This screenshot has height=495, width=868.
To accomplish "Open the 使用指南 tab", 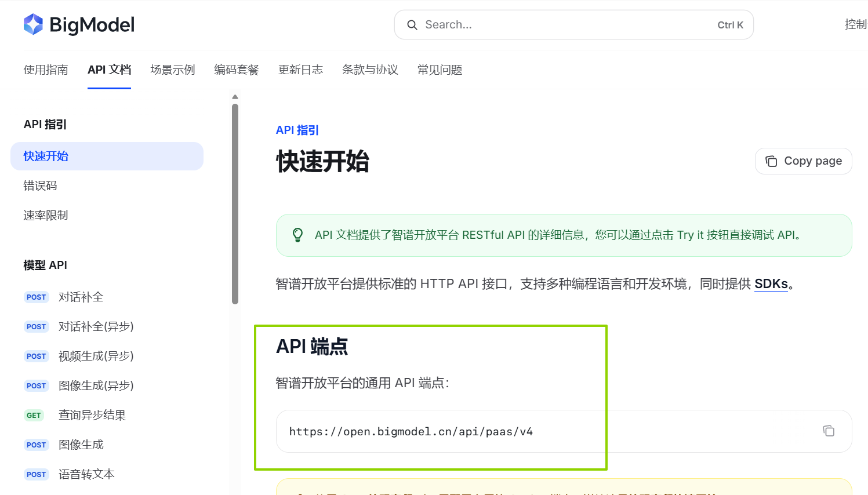I will tap(46, 70).
